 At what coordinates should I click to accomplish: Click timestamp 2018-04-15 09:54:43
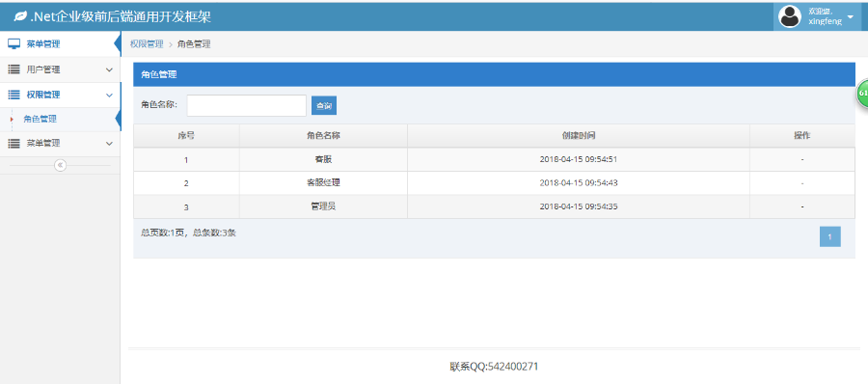pos(579,183)
